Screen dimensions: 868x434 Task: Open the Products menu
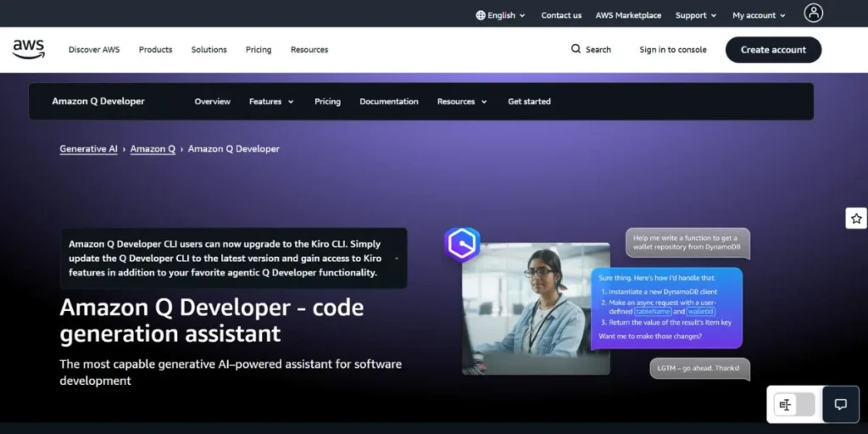click(156, 49)
